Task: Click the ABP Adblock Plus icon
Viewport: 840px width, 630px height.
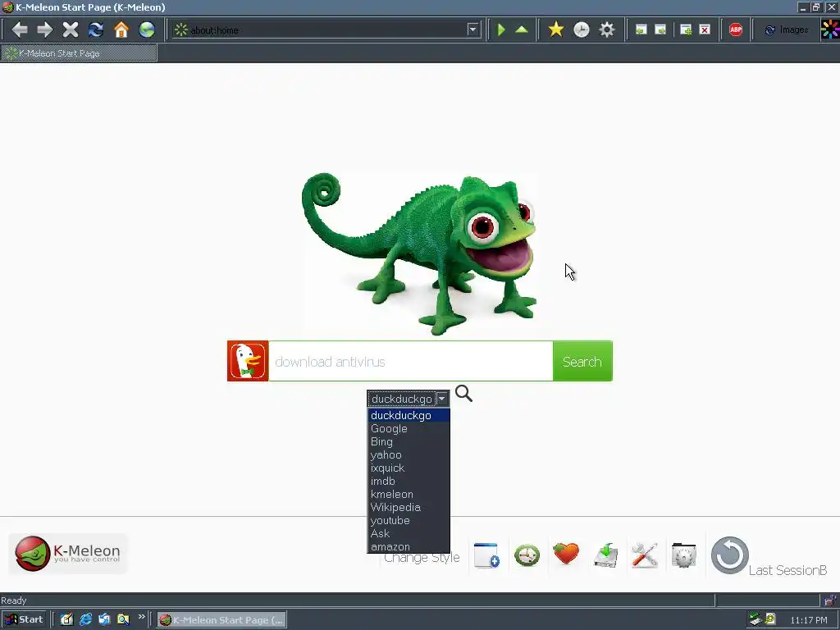Action: pyautogui.click(x=736, y=30)
